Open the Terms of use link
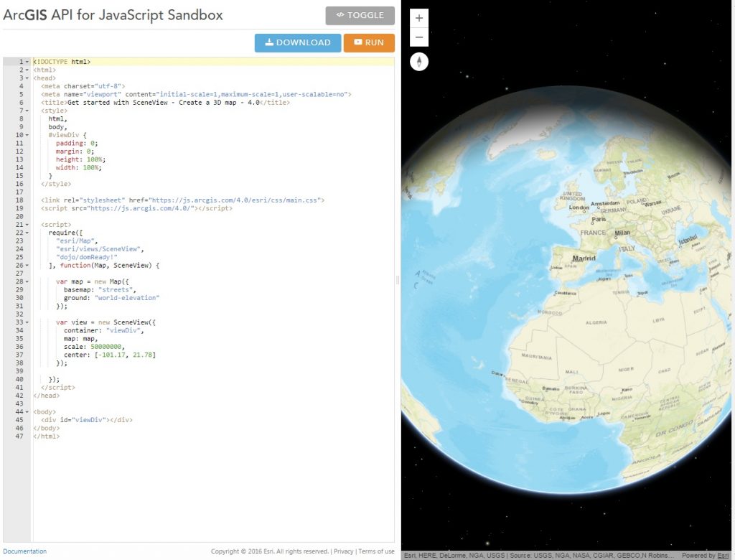735x560 pixels. click(x=376, y=551)
